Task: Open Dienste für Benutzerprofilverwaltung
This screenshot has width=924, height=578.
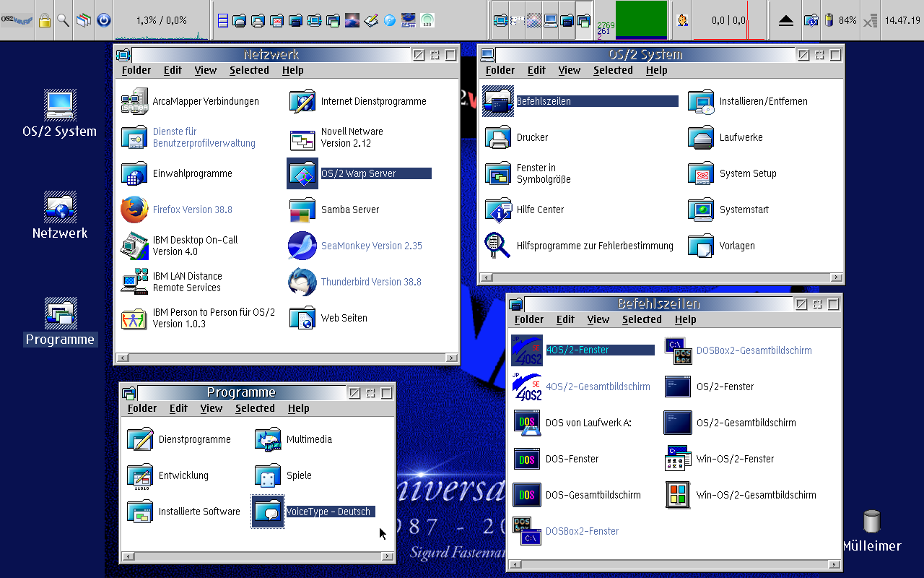Action: (x=135, y=137)
